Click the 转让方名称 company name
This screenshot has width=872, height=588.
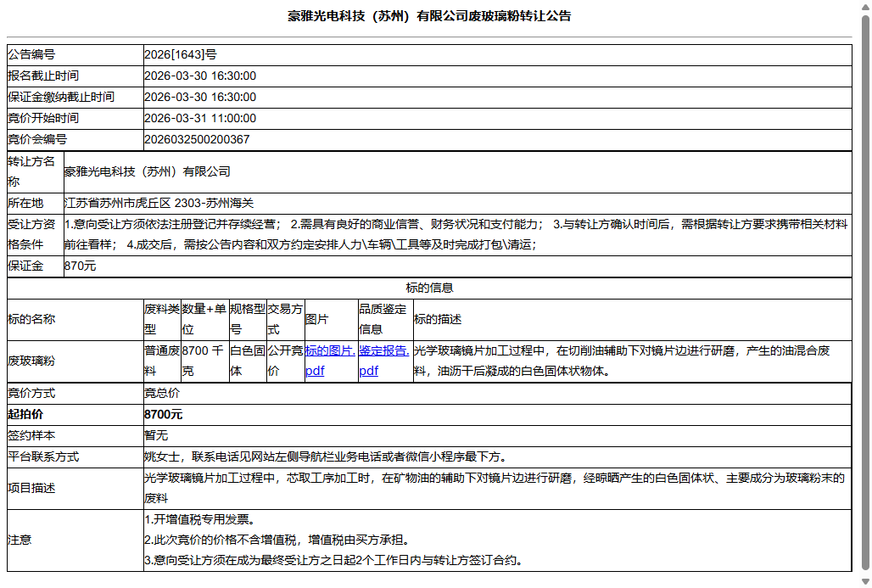click(149, 173)
